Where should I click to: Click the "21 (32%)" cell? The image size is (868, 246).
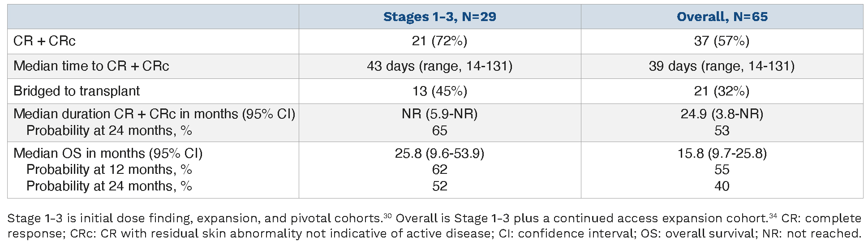[722, 91]
